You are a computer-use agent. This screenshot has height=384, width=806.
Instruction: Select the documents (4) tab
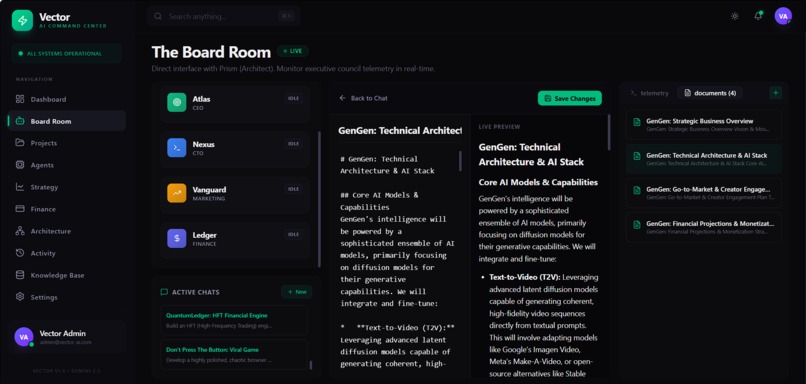click(710, 93)
